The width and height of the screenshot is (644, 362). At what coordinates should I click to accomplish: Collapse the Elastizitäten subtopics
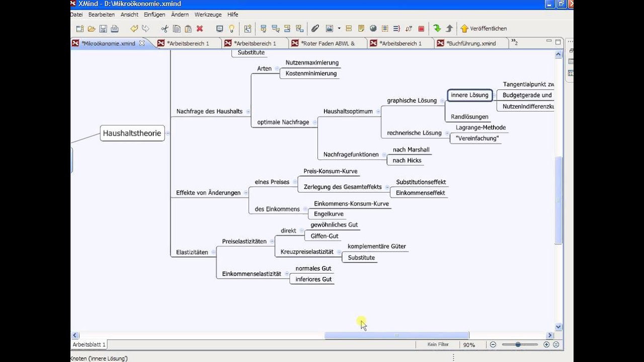(x=213, y=252)
